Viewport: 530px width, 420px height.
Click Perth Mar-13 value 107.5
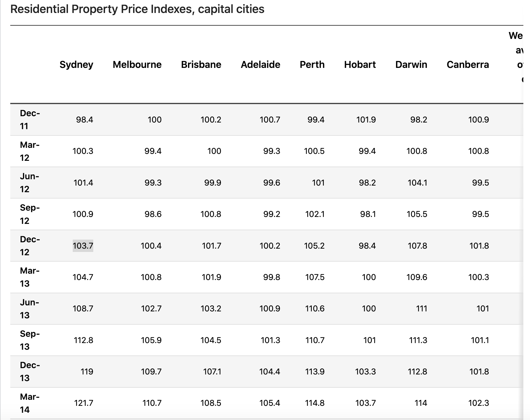click(x=315, y=277)
